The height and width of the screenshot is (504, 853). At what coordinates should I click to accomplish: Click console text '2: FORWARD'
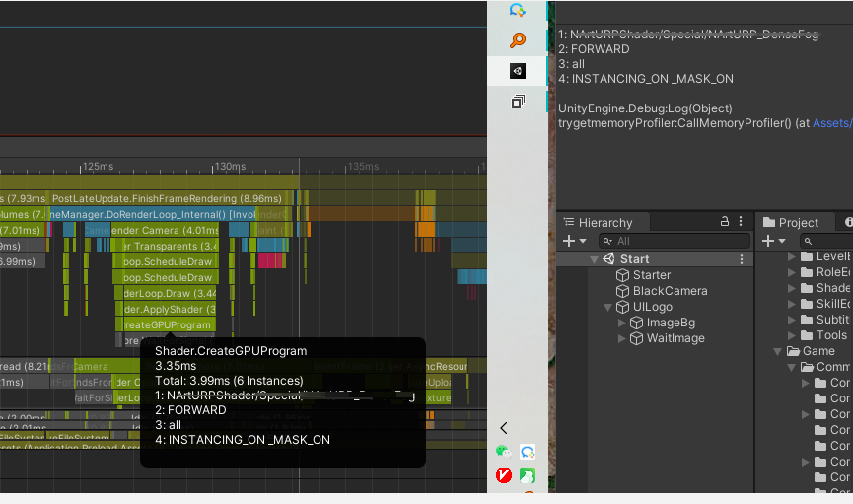[594, 49]
